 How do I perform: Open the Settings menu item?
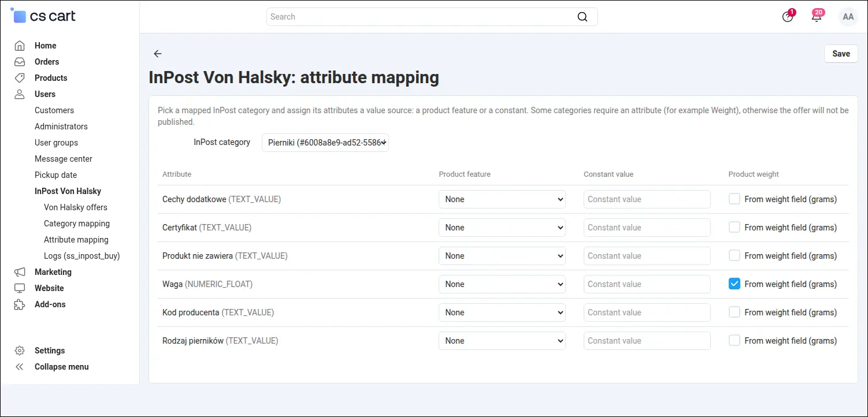tap(50, 351)
